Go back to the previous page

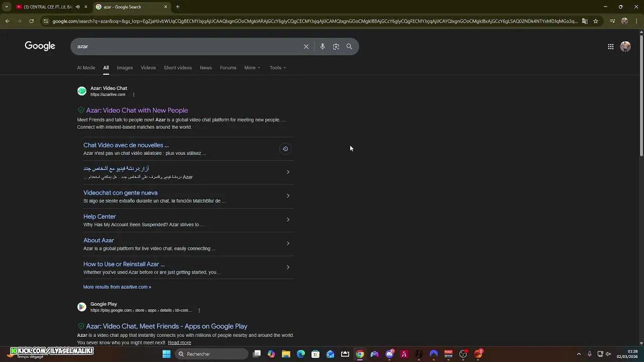[7, 21]
